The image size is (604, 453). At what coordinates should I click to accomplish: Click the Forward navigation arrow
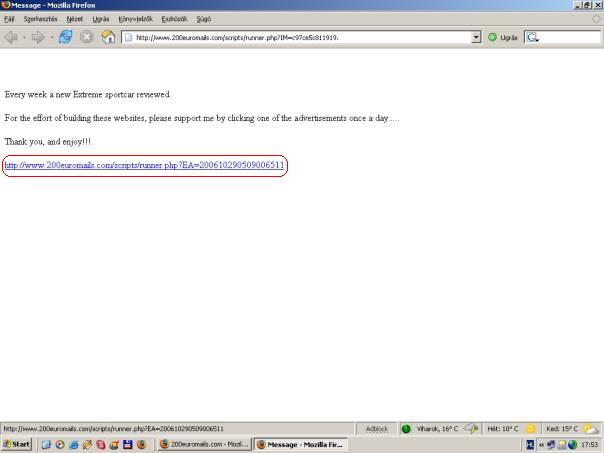[37, 37]
